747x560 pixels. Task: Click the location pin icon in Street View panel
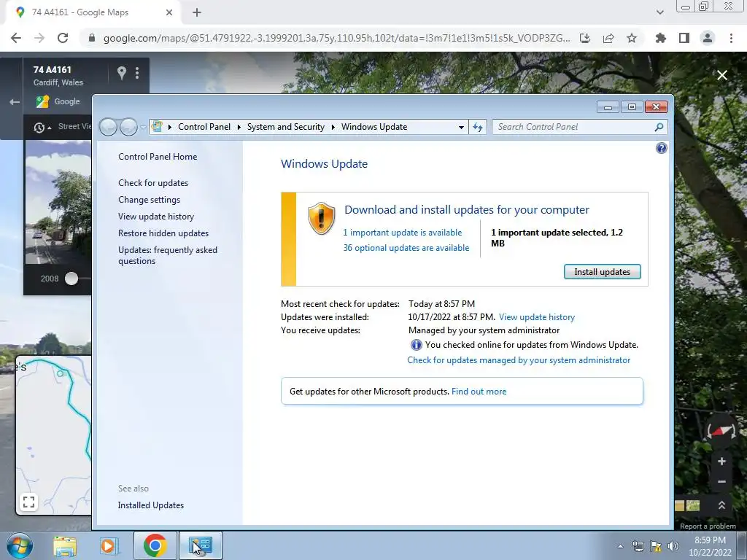click(x=122, y=73)
